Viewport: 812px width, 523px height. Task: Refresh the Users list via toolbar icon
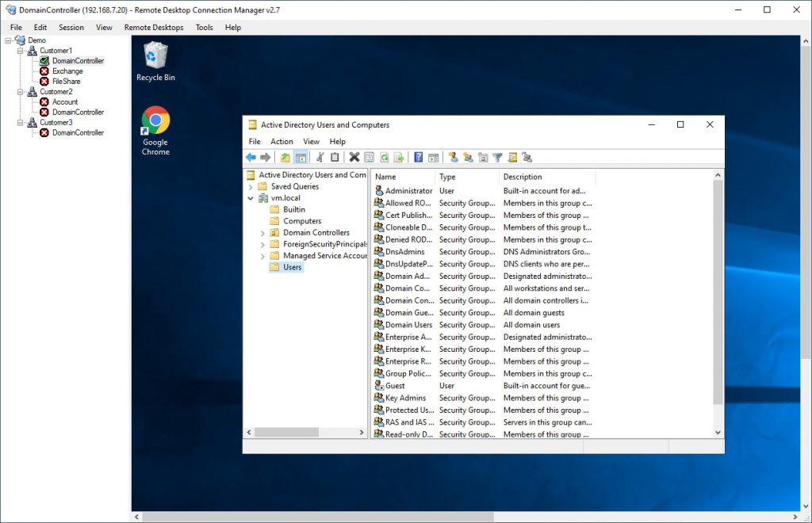click(x=385, y=156)
